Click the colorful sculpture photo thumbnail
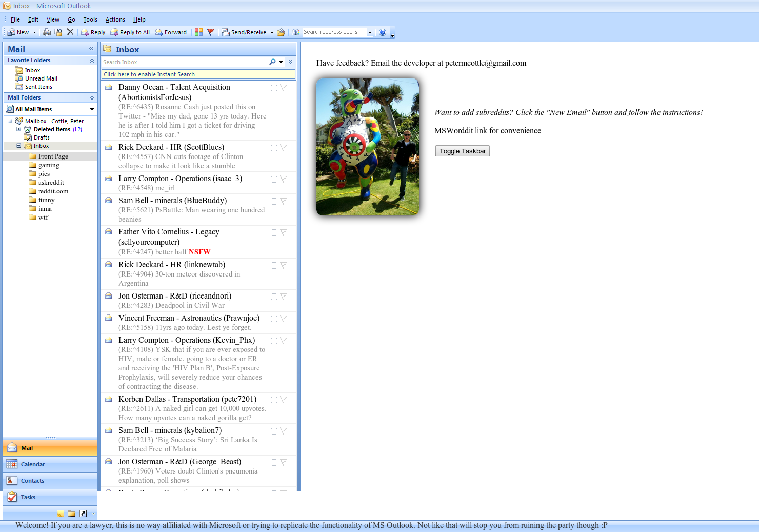Image resolution: width=759 pixels, height=532 pixels. tap(368, 147)
